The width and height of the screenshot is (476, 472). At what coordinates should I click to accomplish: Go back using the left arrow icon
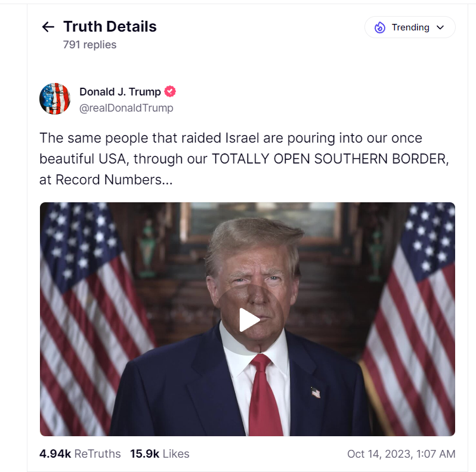click(x=48, y=27)
